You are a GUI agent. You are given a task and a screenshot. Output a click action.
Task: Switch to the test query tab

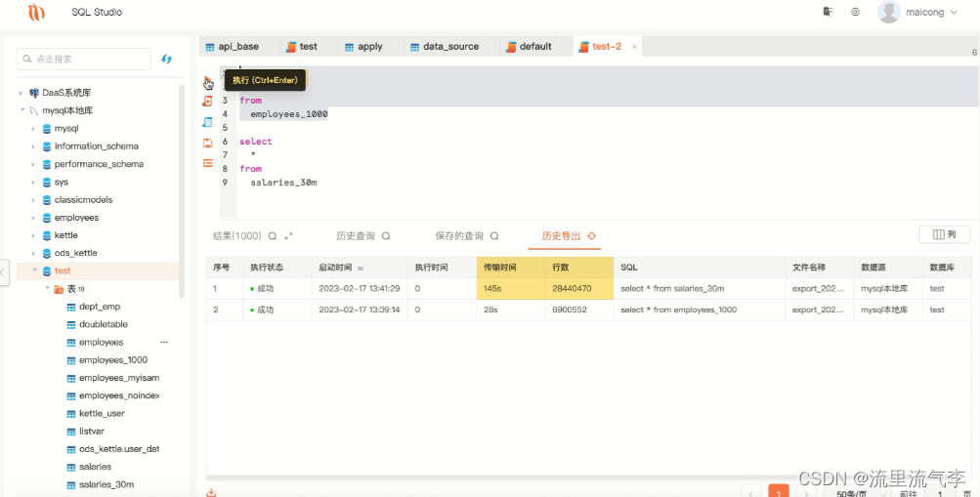pos(302,46)
